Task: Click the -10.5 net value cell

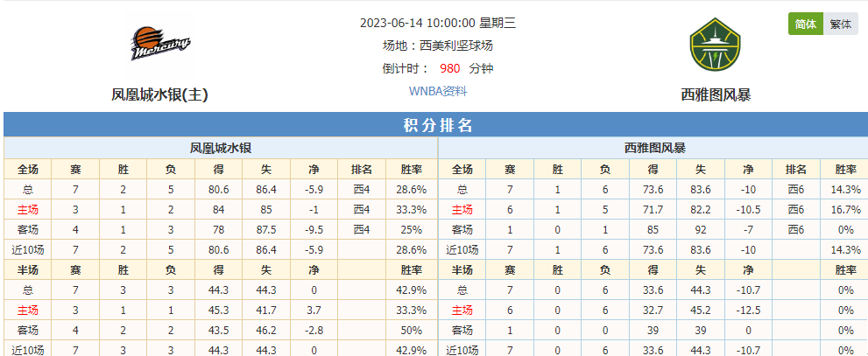Action: point(748,210)
